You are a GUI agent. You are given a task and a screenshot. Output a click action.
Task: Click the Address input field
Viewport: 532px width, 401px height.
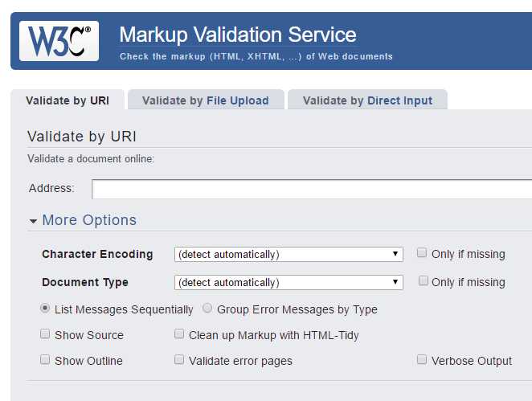click(312, 189)
